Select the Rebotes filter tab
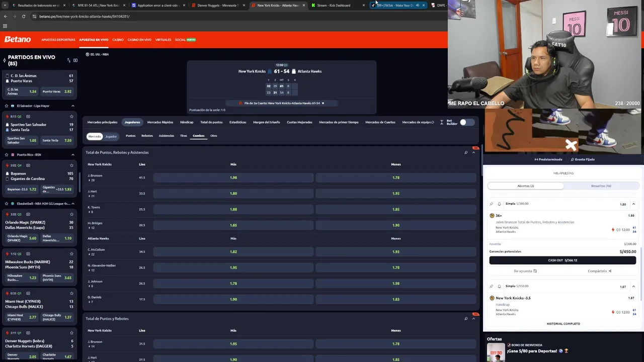This screenshot has width=644, height=362. [147, 136]
